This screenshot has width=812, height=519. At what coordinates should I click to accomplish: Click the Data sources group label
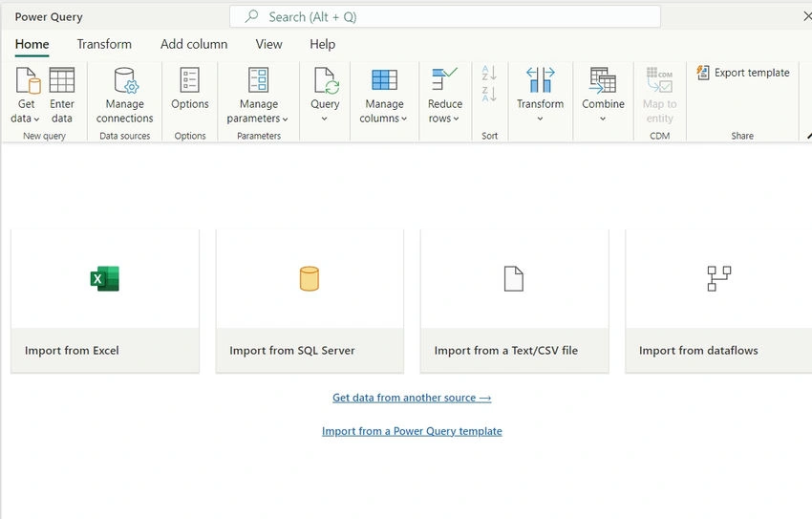pyautogui.click(x=125, y=136)
